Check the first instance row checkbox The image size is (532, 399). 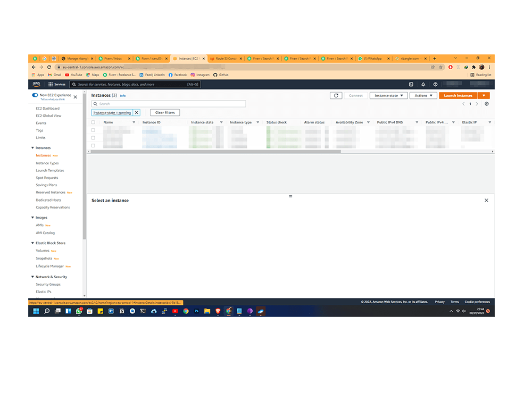(x=93, y=130)
